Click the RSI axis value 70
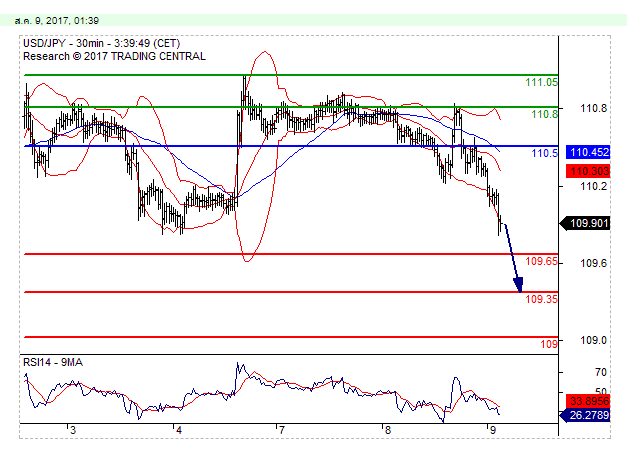The image size is (627, 451). 601,373
